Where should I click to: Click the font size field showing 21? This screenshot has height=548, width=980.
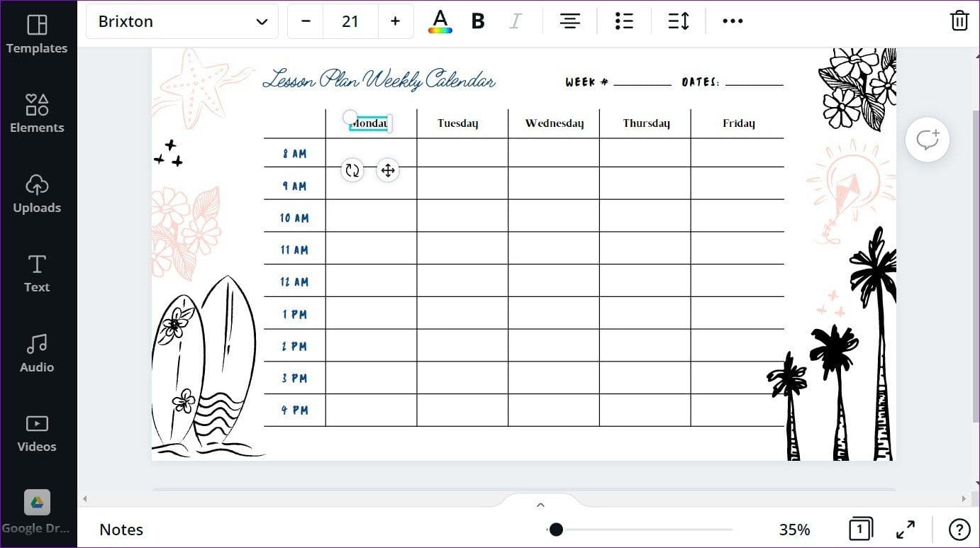[x=350, y=21]
